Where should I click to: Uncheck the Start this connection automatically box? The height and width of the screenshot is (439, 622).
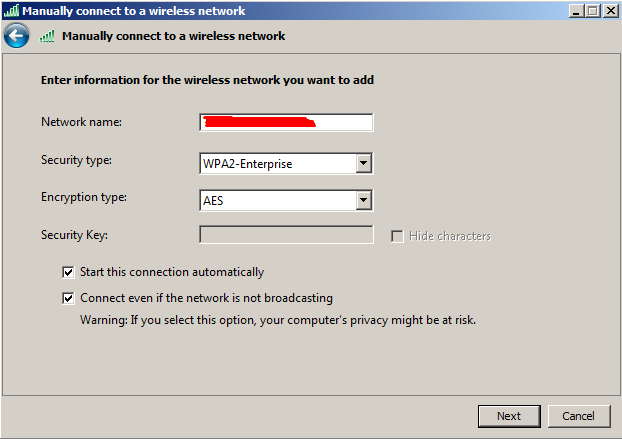tap(68, 272)
